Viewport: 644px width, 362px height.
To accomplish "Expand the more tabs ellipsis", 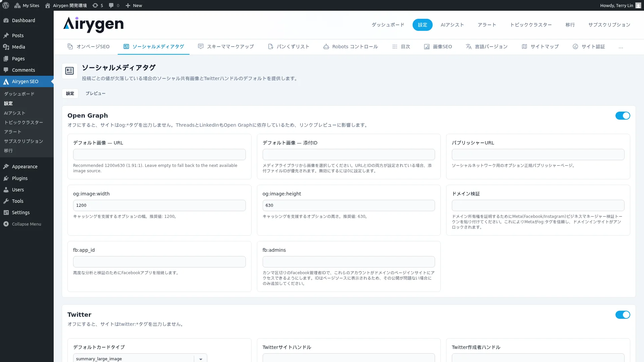I will [621, 47].
